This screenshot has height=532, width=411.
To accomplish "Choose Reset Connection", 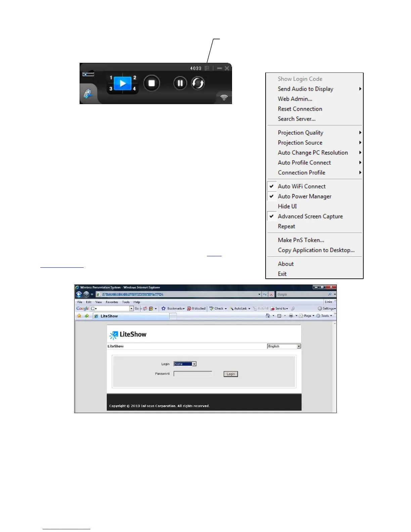I will (300, 109).
